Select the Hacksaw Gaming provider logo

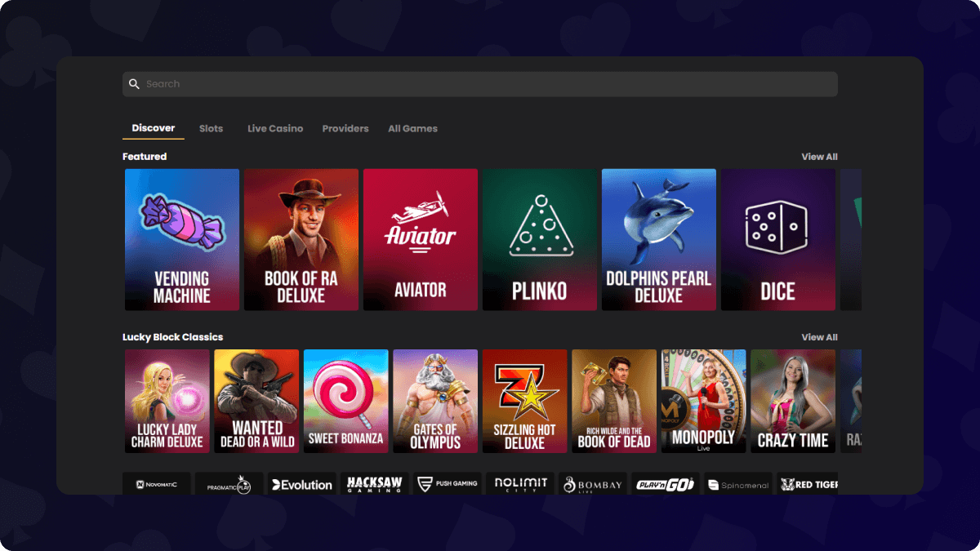pyautogui.click(x=375, y=483)
